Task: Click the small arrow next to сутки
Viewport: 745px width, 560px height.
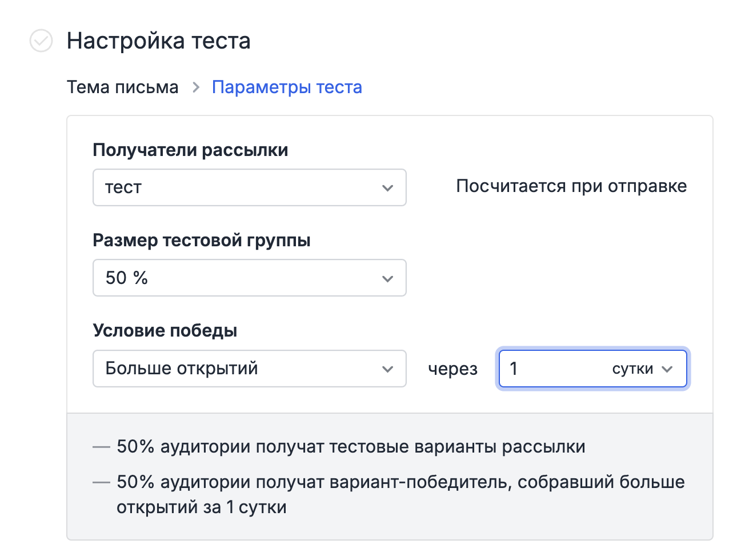Action: (x=667, y=369)
